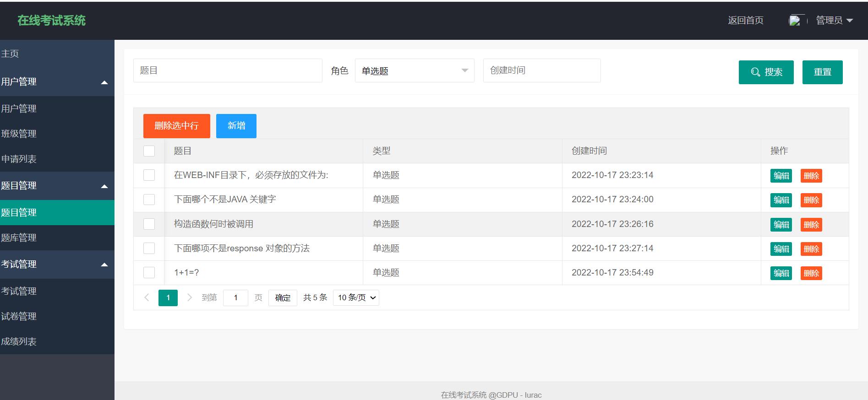Image resolution: width=868 pixels, height=400 pixels.
Task: Click timestamp 2022-10-17 23:26:16
Action: 612,224
